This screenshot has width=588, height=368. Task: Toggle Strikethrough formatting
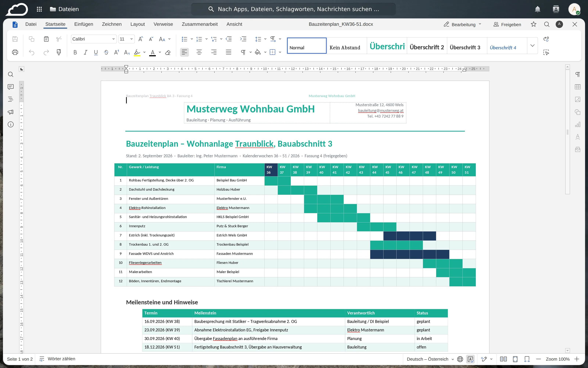pos(106,52)
